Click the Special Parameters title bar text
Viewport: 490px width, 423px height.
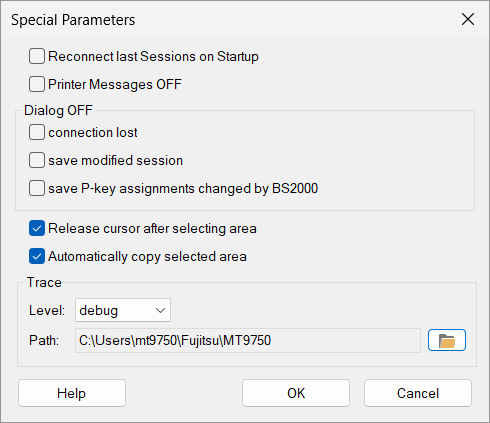coord(73,20)
